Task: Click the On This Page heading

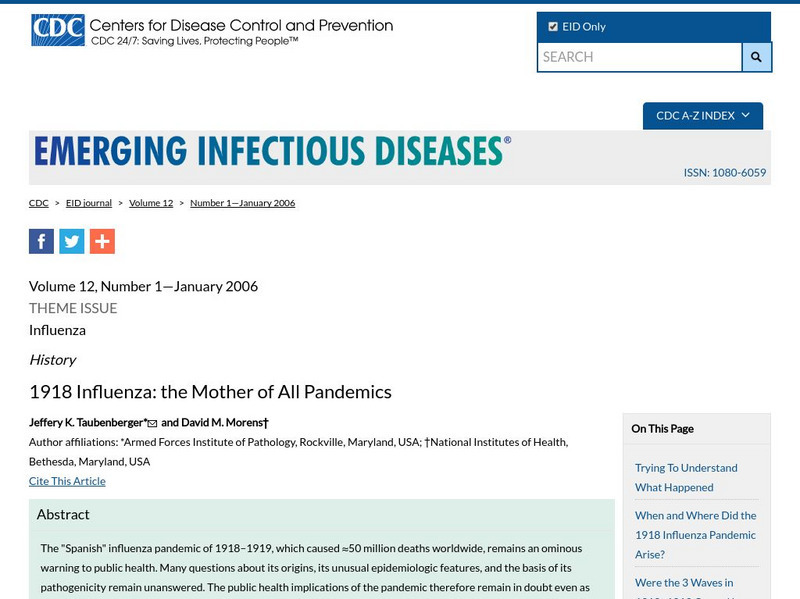Action: point(662,428)
